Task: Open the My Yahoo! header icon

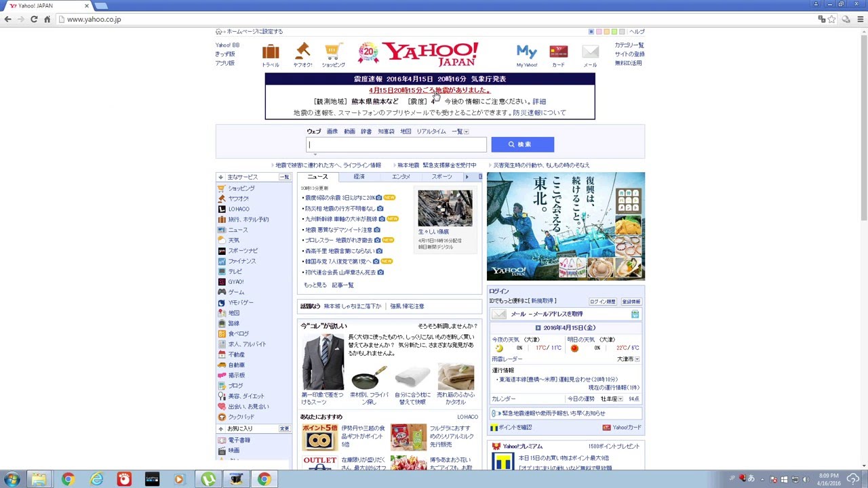Action: 527,52
